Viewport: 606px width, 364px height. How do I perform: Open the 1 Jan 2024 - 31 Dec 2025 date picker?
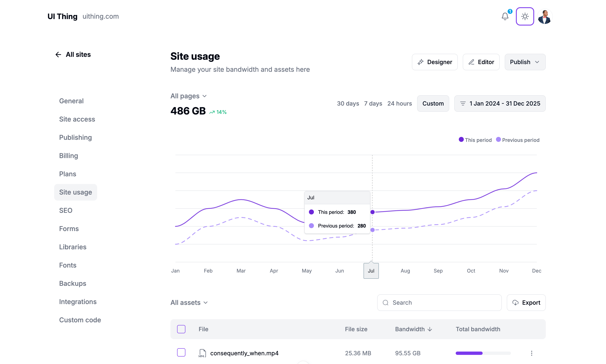click(x=500, y=103)
